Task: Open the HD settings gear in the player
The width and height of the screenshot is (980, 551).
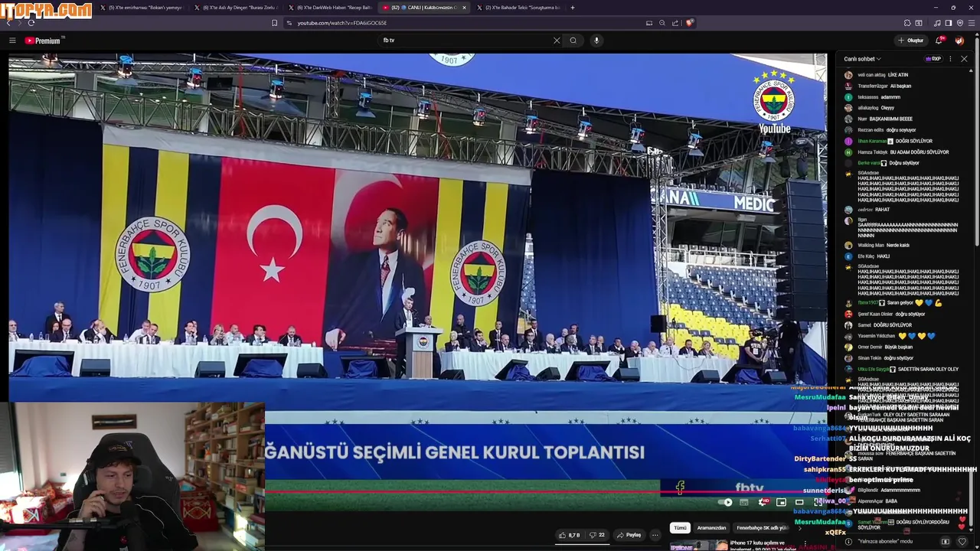Action: 763,503
